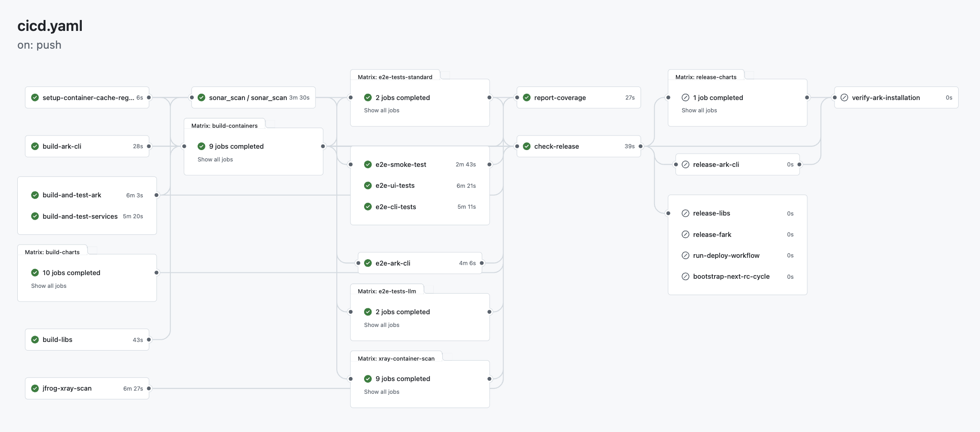Select the Matrix: xray-container-scan tab label
The width and height of the screenshot is (980, 432).
pyautogui.click(x=396, y=358)
